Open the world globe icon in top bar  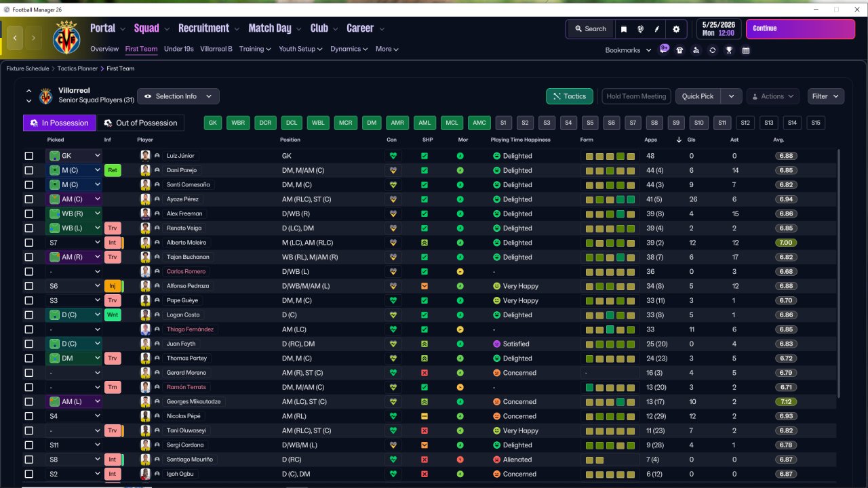tap(640, 29)
